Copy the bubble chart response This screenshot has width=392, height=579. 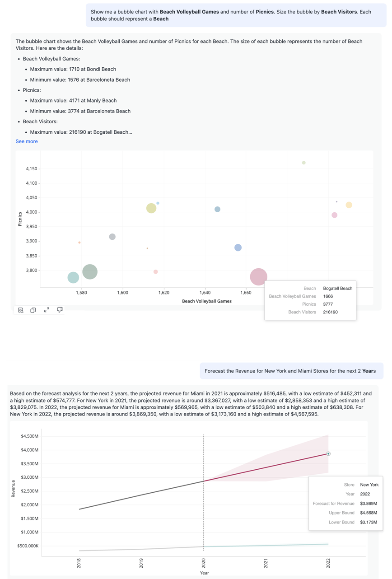coord(33,310)
